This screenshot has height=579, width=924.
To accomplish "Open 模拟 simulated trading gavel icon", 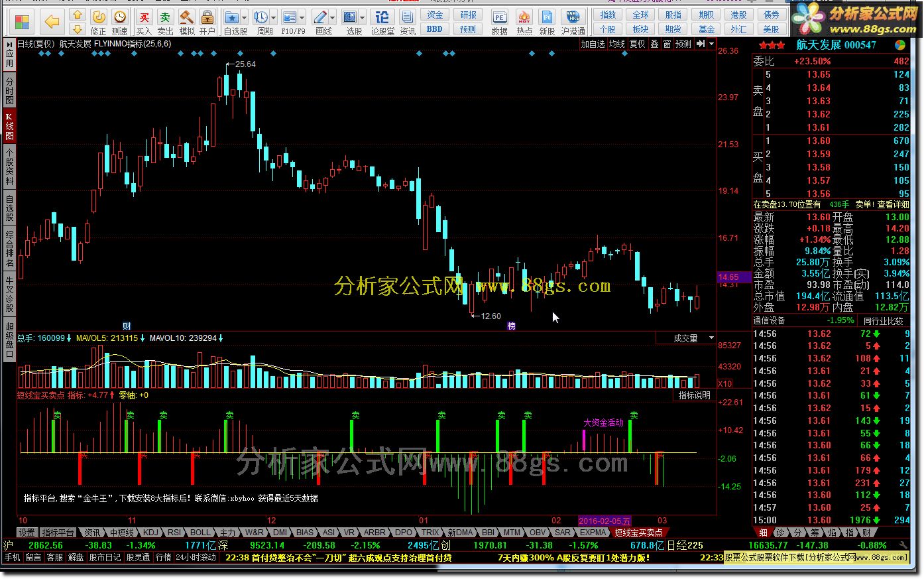I will click(187, 22).
